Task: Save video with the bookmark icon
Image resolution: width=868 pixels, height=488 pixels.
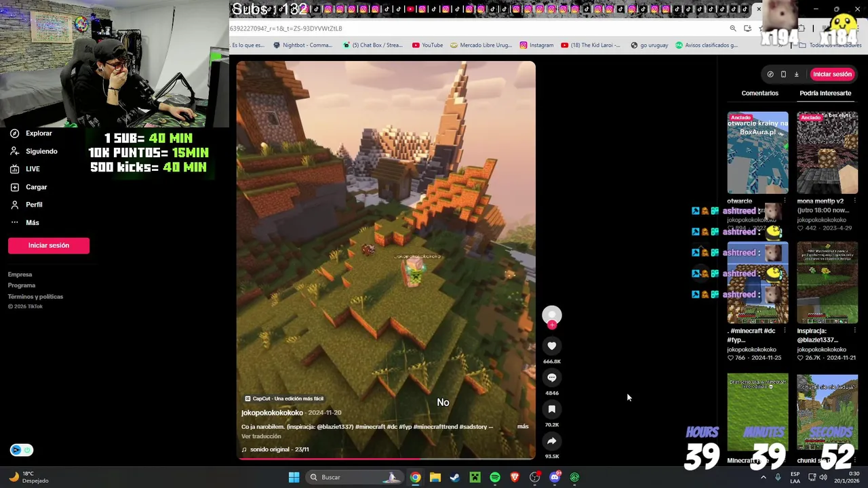Action: pos(552,409)
